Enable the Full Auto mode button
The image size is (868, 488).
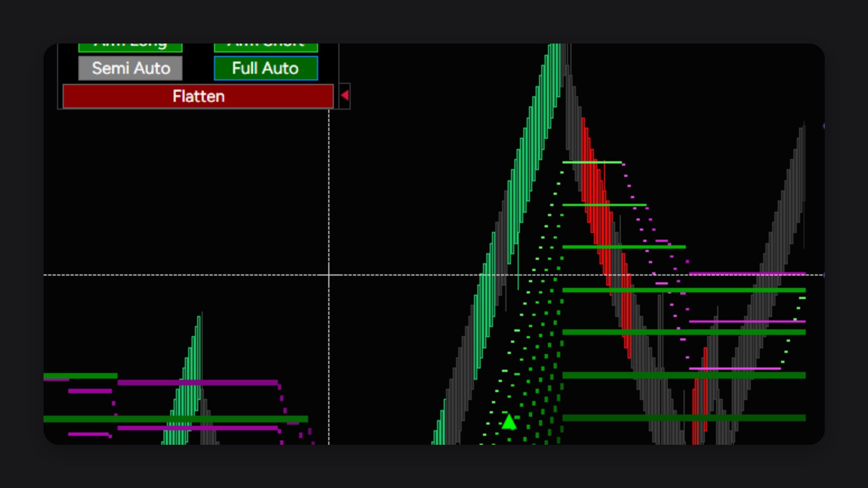(266, 68)
